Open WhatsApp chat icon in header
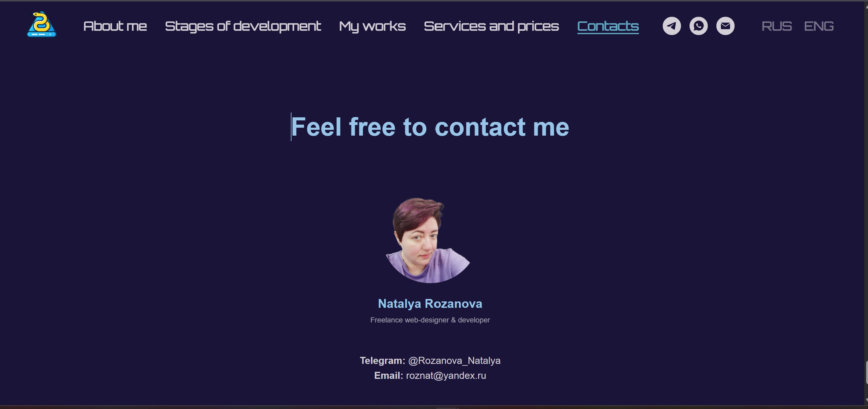Image resolution: width=868 pixels, height=409 pixels. (698, 26)
